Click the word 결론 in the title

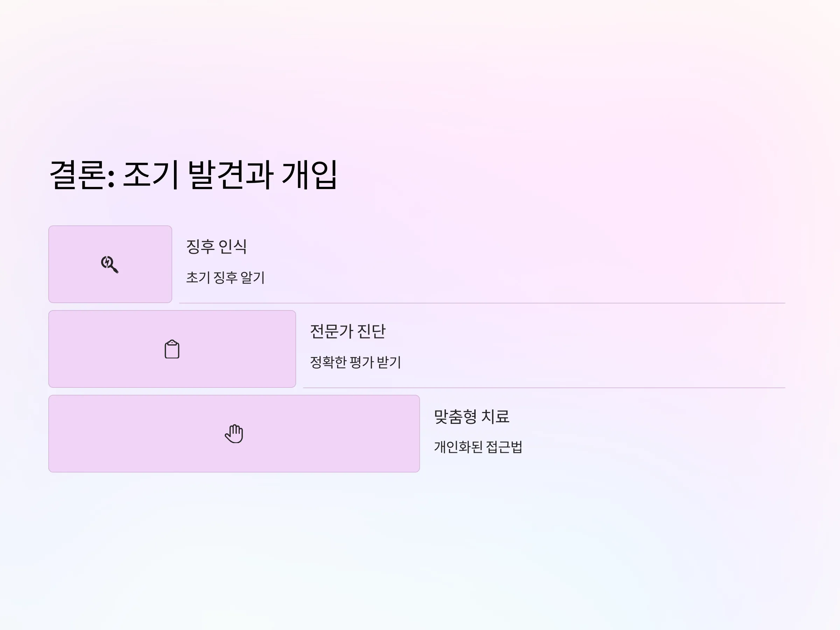[x=78, y=175]
